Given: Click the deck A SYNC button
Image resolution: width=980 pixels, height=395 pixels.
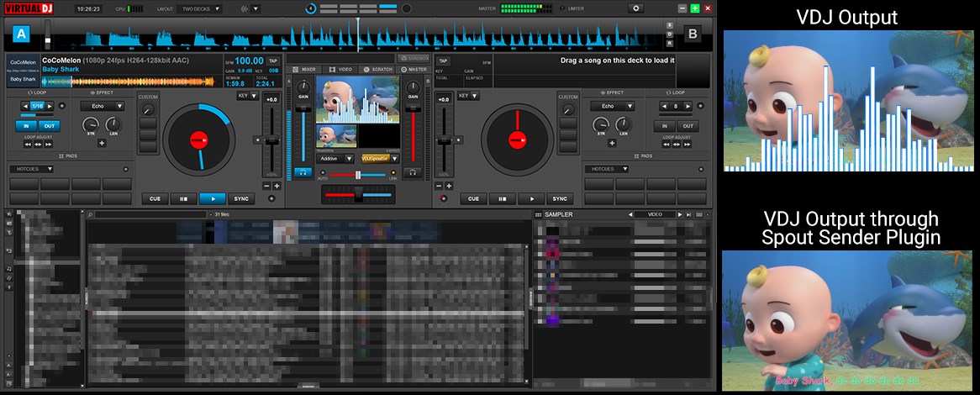Looking at the screenshot, I should pos(241,198).
